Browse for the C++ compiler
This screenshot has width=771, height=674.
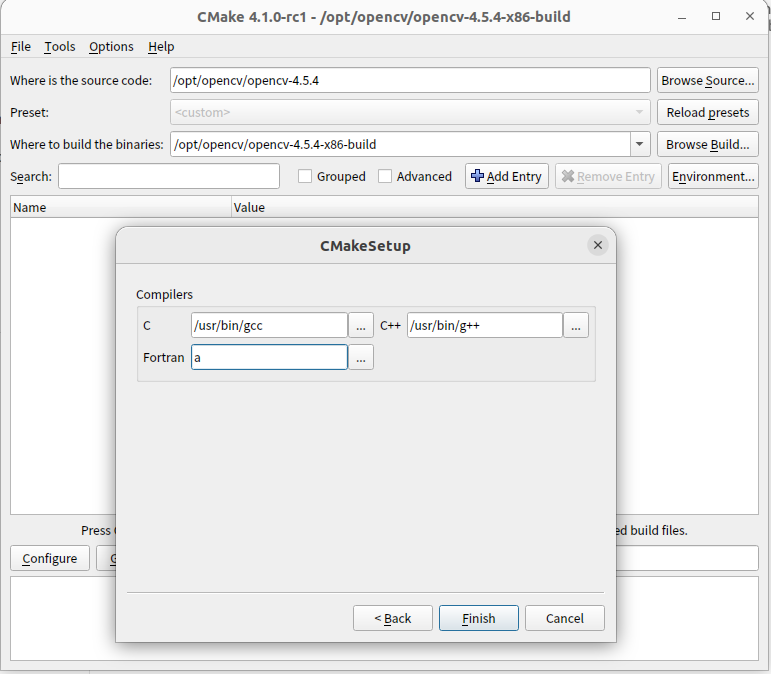click(576, 325)
